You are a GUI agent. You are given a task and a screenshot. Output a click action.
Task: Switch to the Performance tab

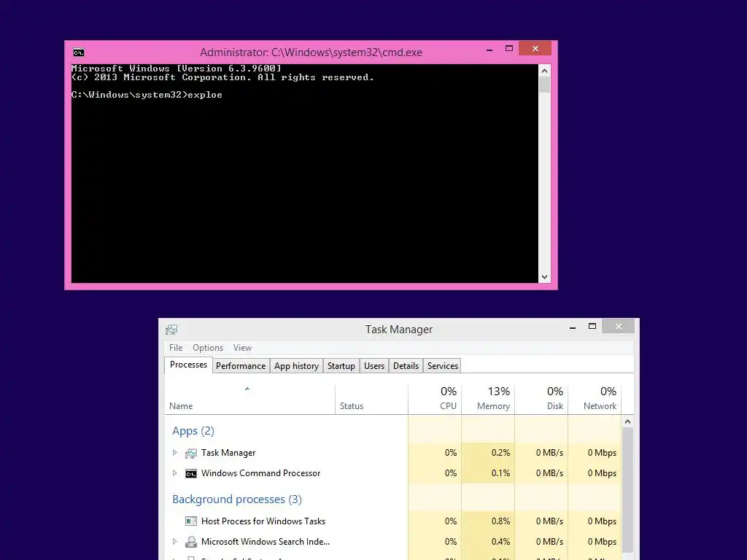pyautogui.click(x=241, y=366)
